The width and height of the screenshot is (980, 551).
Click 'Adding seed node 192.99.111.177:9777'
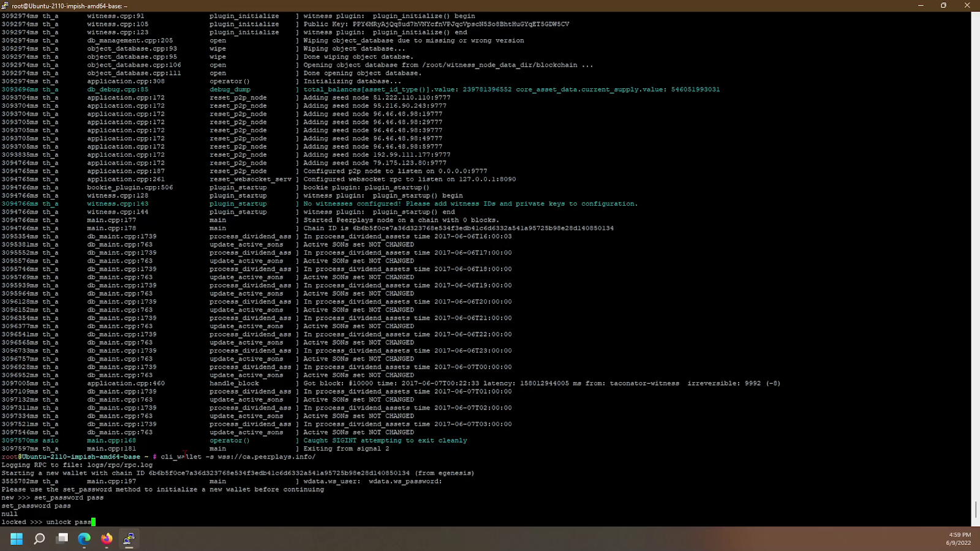coord(377,155)
